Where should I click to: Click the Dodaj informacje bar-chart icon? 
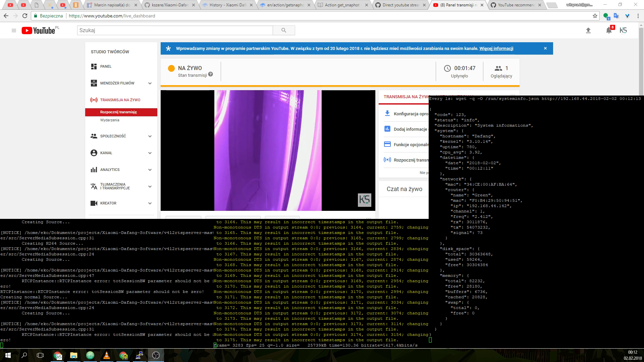pos(387,129)
